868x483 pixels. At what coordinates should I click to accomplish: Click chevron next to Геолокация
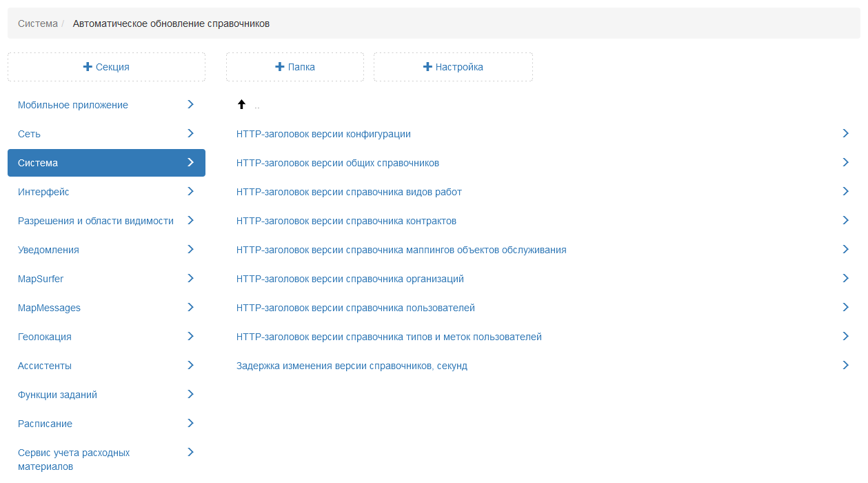click(x=191, y=336)
